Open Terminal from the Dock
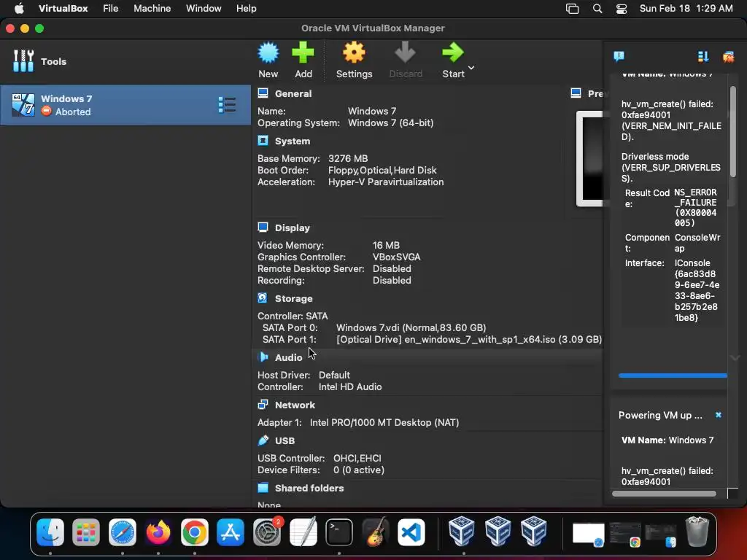This screenshot has width=747, height=560. point(339,532)
